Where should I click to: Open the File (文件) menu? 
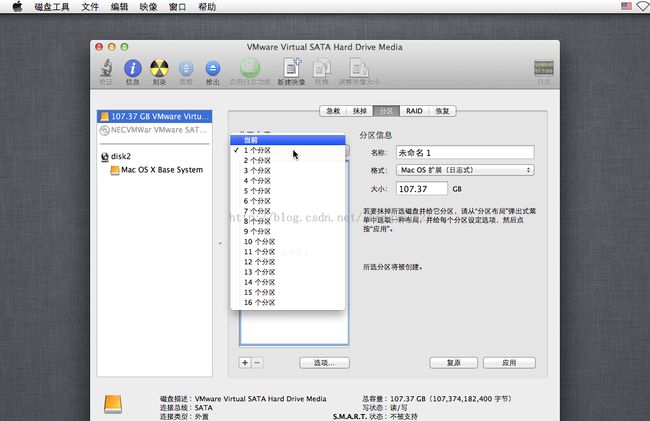(x=90, y=7)
